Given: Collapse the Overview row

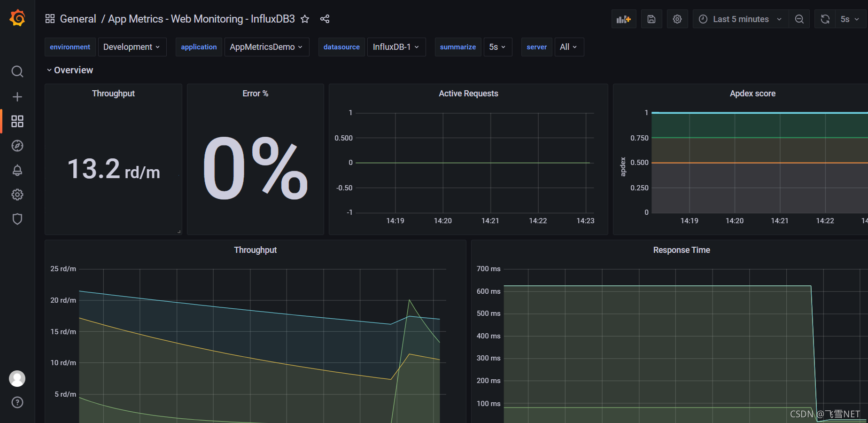Looking at the screenshot, I should click(70, 70).
